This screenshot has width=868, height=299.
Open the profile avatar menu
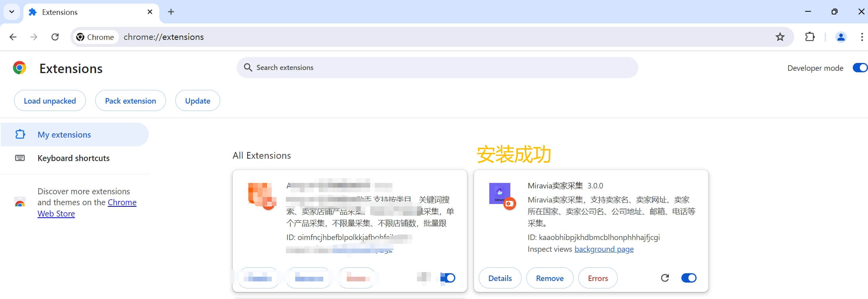click(x=841, y=37)
